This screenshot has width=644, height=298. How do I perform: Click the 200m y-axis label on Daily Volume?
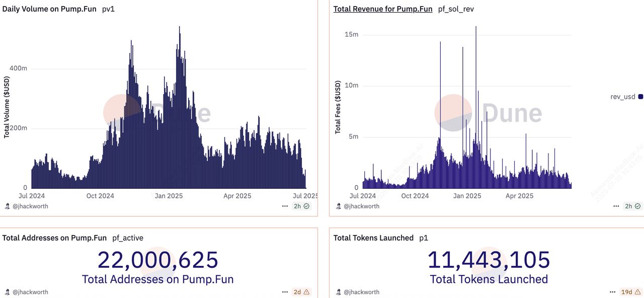coord(18,128)
